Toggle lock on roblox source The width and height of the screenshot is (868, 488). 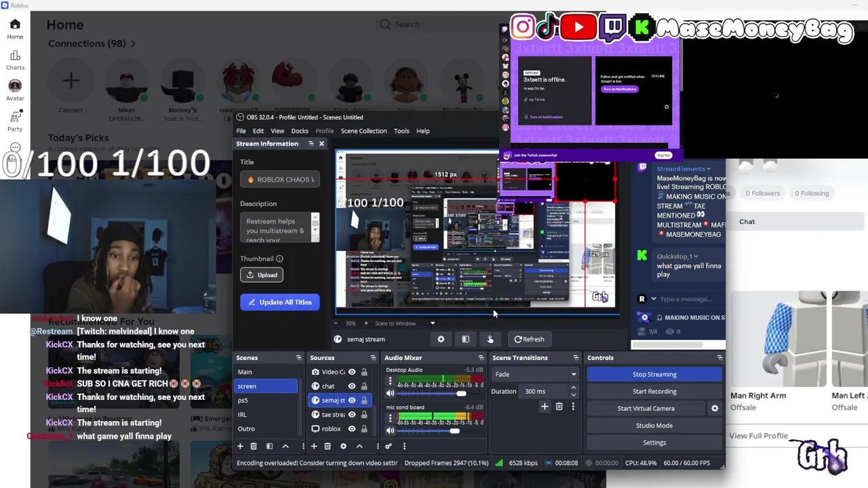[x=364, y=429]
